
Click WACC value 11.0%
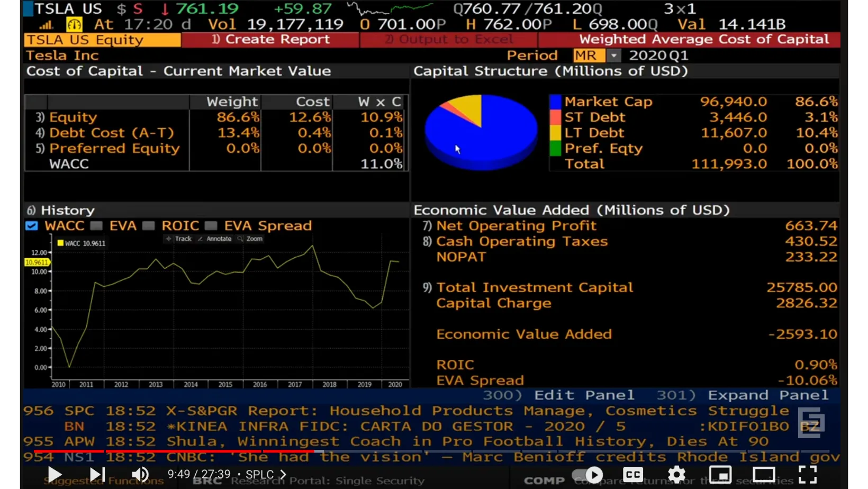pyautogui.click(x=382, y=164)
